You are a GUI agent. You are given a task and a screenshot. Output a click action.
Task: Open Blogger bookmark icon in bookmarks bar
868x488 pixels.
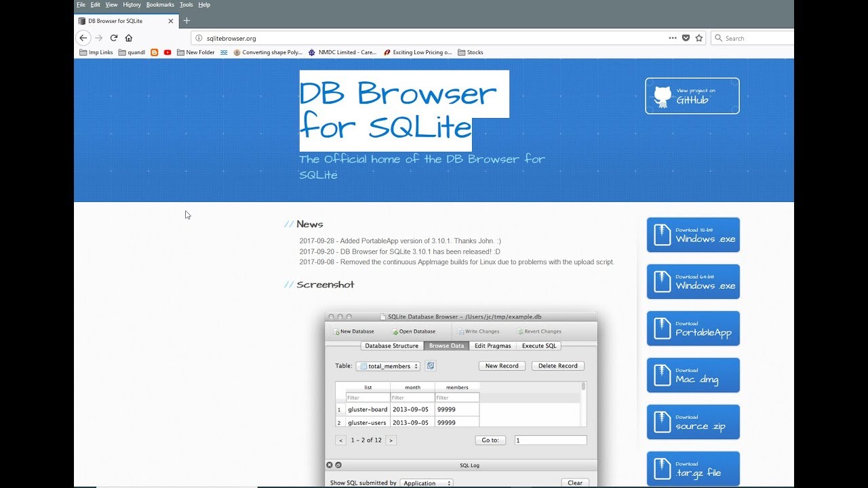(x=155, y=52)
